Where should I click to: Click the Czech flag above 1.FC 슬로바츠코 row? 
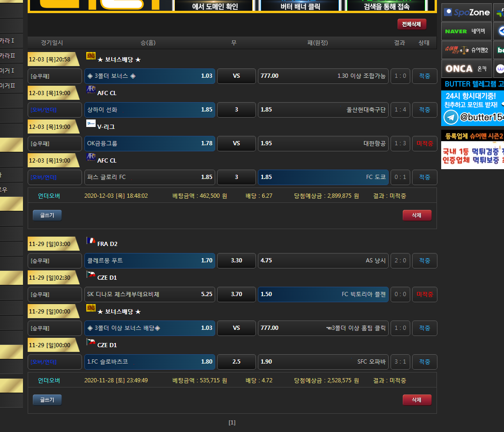point(91,342)
